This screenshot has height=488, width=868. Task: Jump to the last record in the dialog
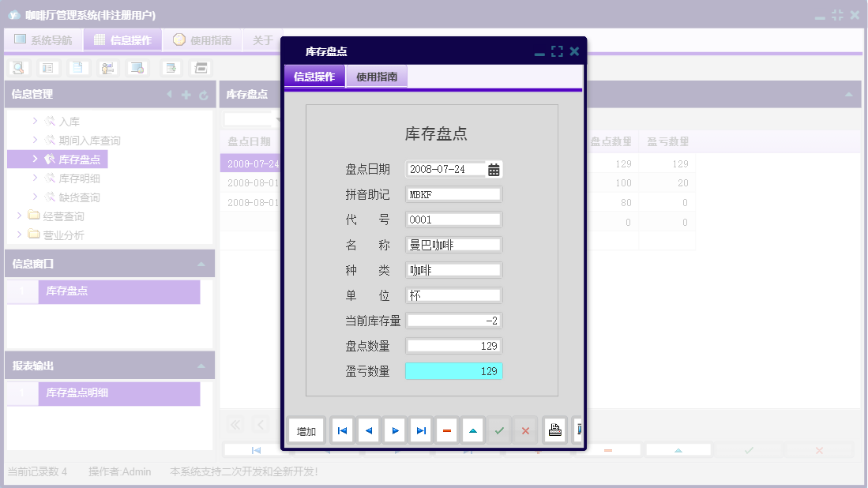(420, 430)
